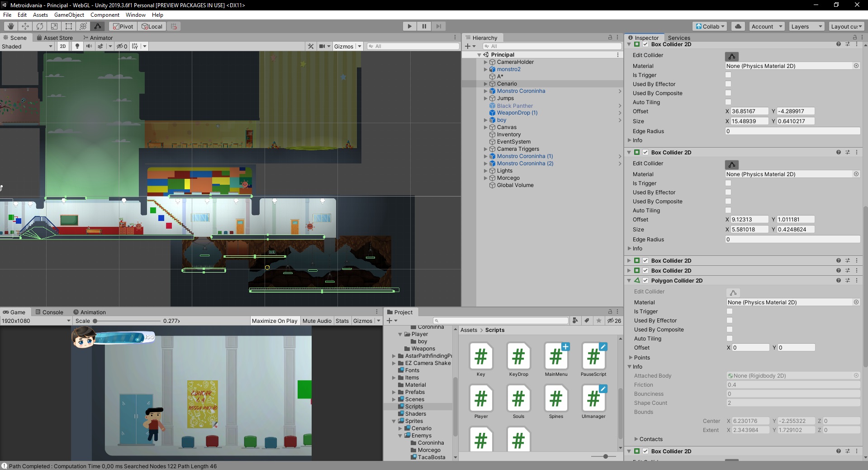868x470 pixels.
Task: Open the Layout dropdown
Action: tap(846, 26)
